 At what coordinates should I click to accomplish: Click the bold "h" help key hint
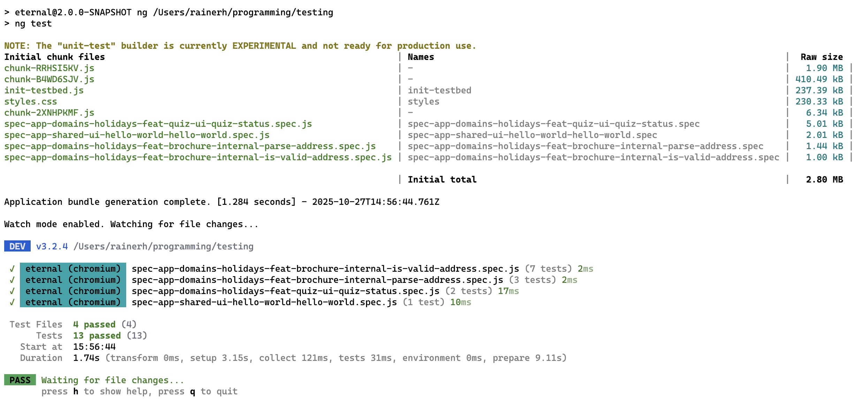[x=76, y=392]
